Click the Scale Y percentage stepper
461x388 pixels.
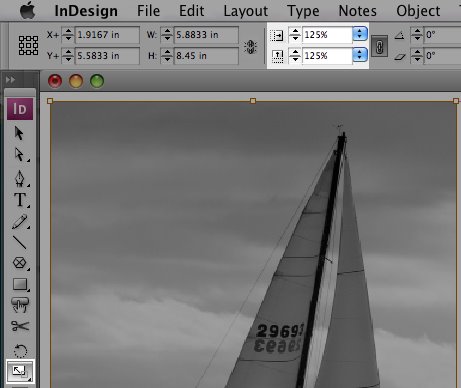tap(295, 56)
